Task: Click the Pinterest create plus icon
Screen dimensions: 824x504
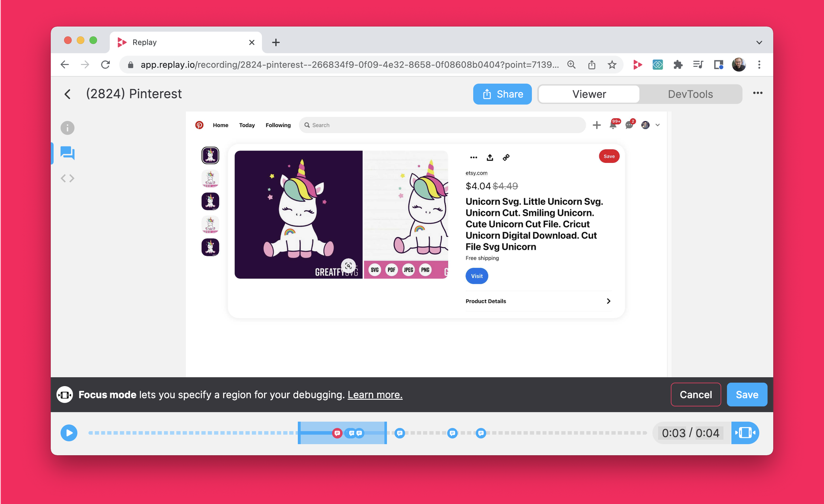Action: [x=597, y=125]
